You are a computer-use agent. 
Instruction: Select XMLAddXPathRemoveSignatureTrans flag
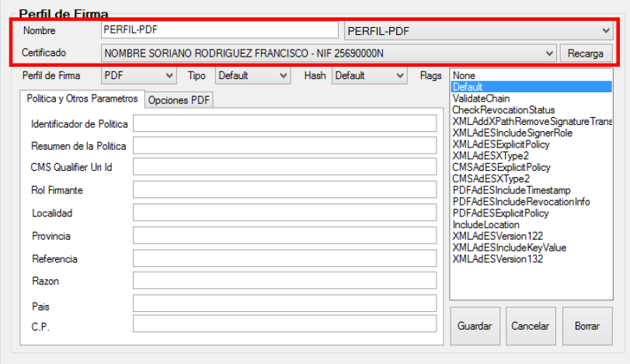(x=531, y=122)
